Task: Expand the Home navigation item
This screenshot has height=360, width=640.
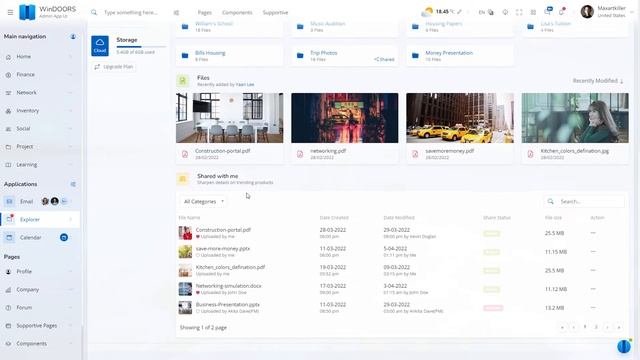Action: click(40, 57)
